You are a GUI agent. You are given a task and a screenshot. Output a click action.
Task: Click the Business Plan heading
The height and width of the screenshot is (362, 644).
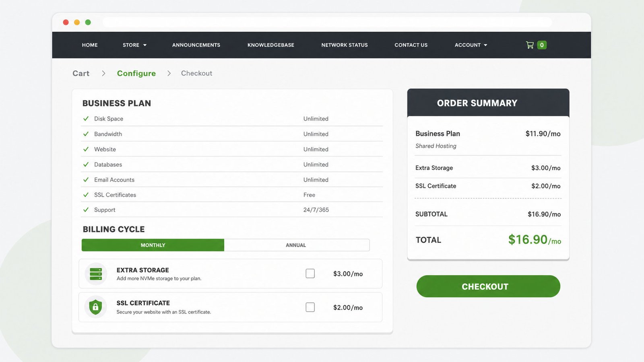pyautogui.click(x=117, y=103)
